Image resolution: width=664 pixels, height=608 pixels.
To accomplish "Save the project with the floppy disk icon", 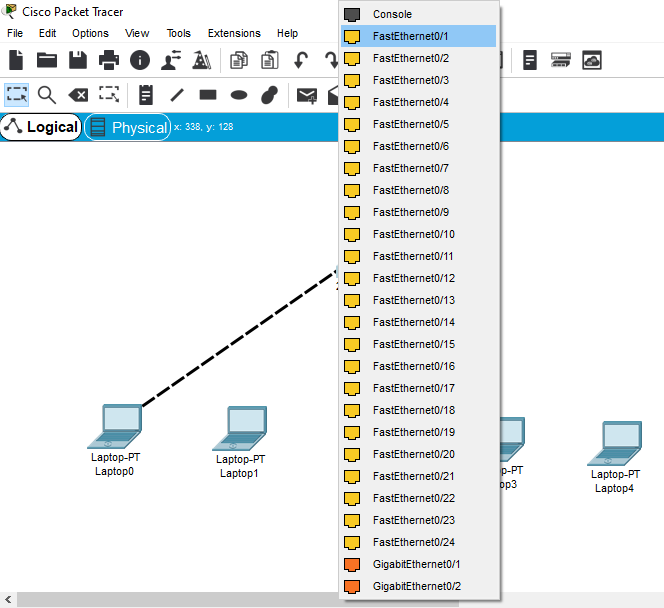I will point(78,60).
